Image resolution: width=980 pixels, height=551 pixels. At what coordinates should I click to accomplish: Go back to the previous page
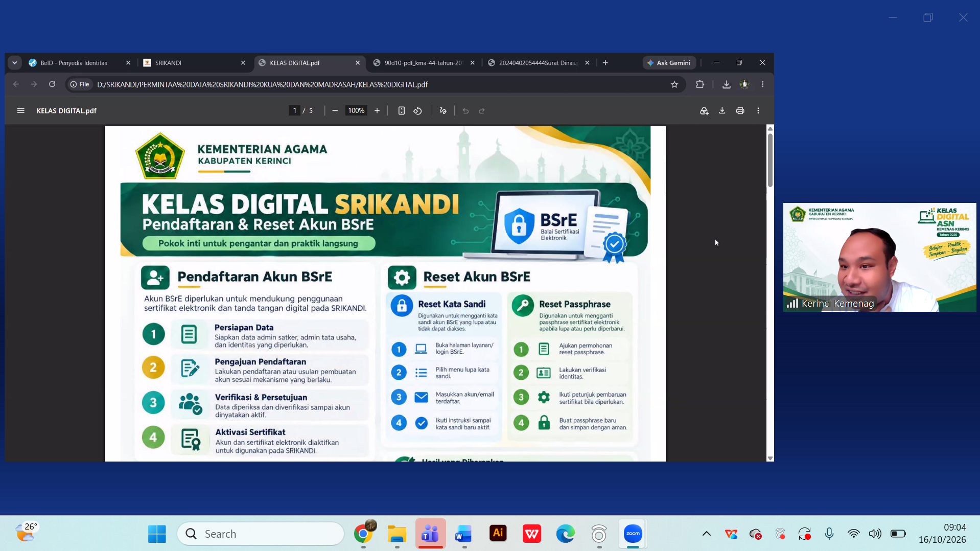(16, 84)
